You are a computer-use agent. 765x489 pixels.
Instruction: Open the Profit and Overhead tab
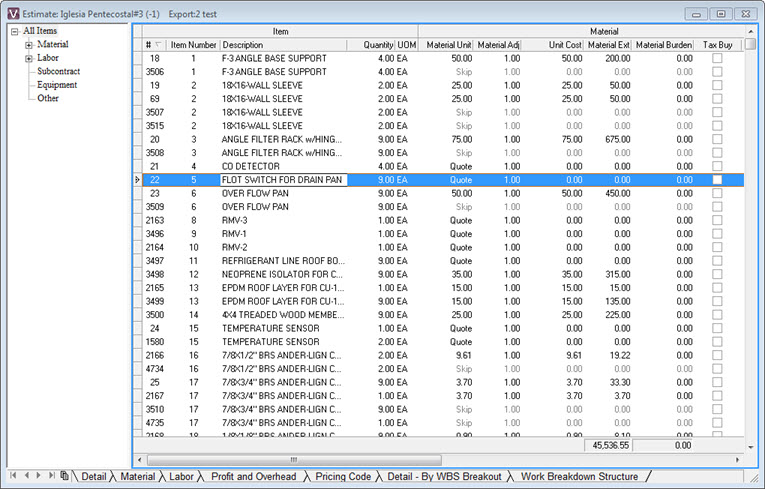pyautogui.click(x=253, y=476)
